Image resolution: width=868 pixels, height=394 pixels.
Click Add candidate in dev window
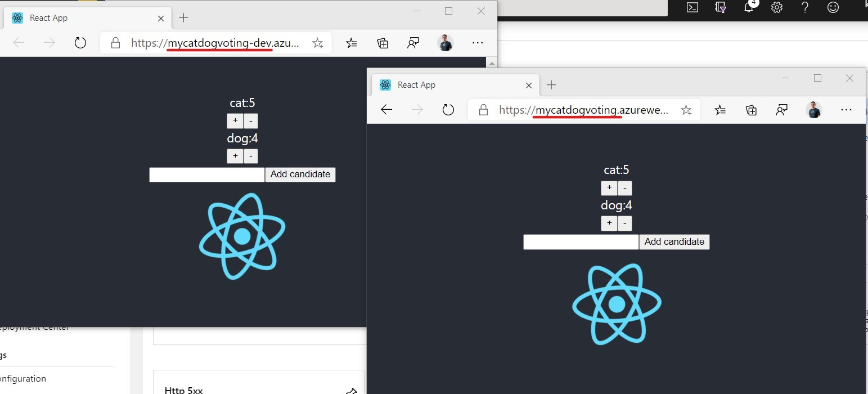300,174
